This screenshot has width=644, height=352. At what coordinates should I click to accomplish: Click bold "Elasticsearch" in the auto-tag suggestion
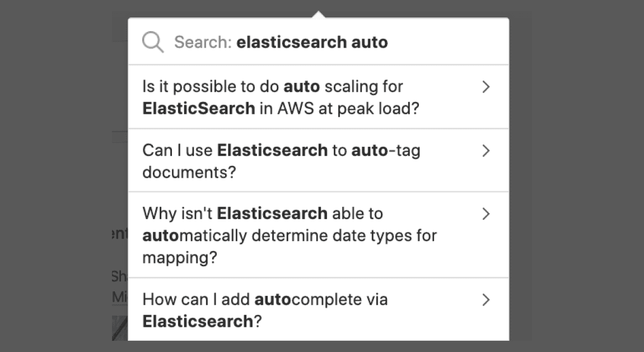coord(273,150)
